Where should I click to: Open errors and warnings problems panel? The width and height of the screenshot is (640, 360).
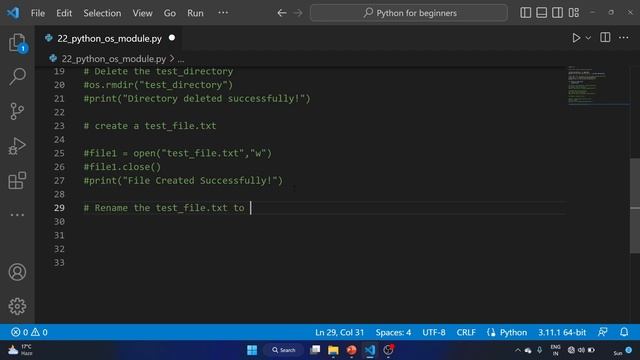point(29,332)
